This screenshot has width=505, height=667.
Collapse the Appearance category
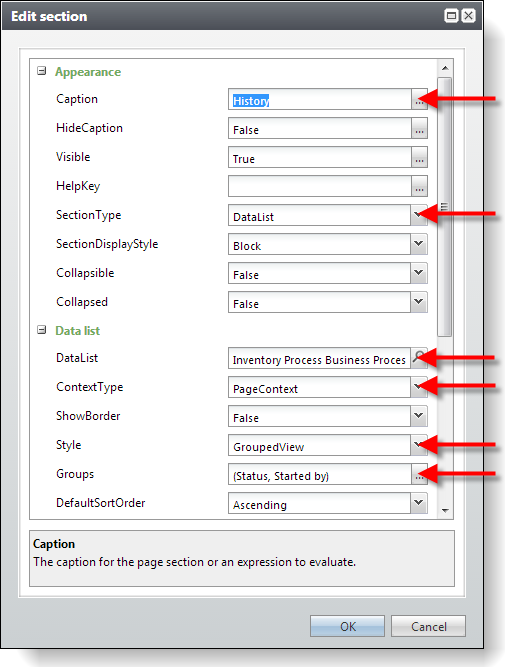pyautogui.click(x=41, y=71)
